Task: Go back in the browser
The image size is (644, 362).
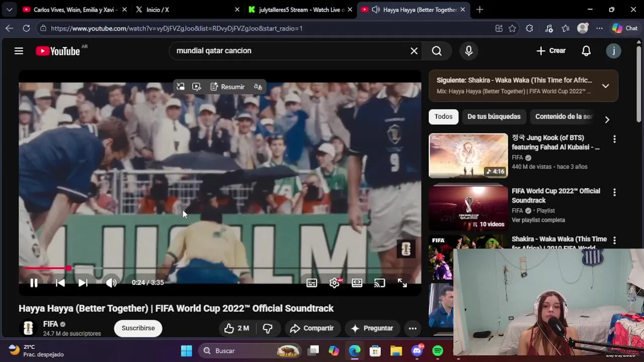Action: click(9, 29)
